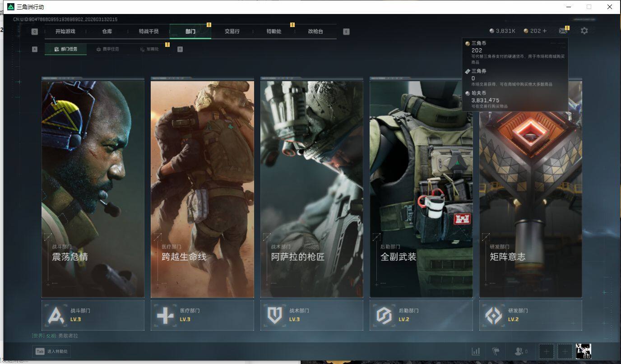This screenshot has width=621, height=364.
Task: Open the player avatar level 60
Action: pyautogui.click(x=584, y=351)
